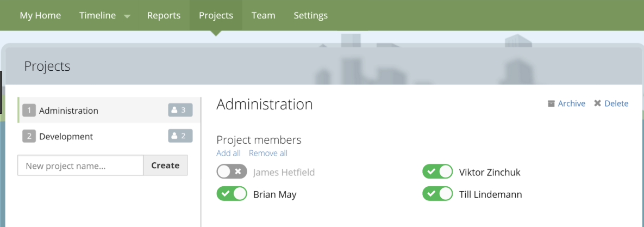Disable Viktor Zinchuk's project membership toggle
644x227 pixels.
[437, 171]
